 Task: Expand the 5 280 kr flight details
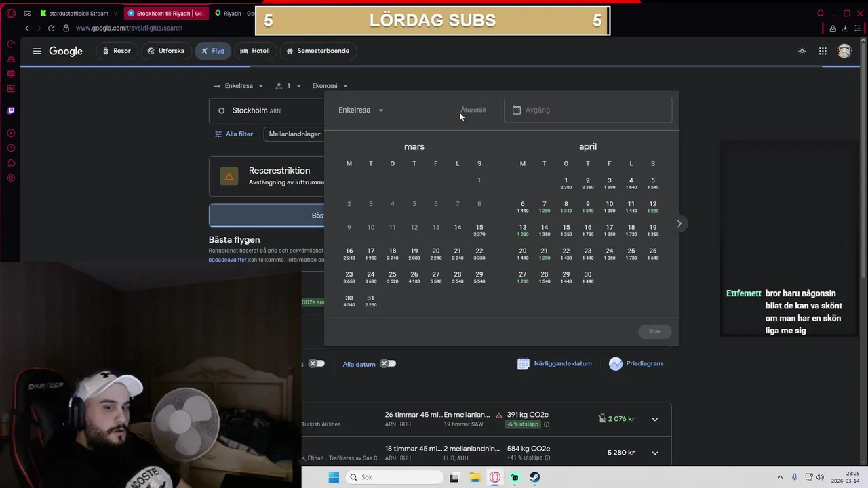655,453
